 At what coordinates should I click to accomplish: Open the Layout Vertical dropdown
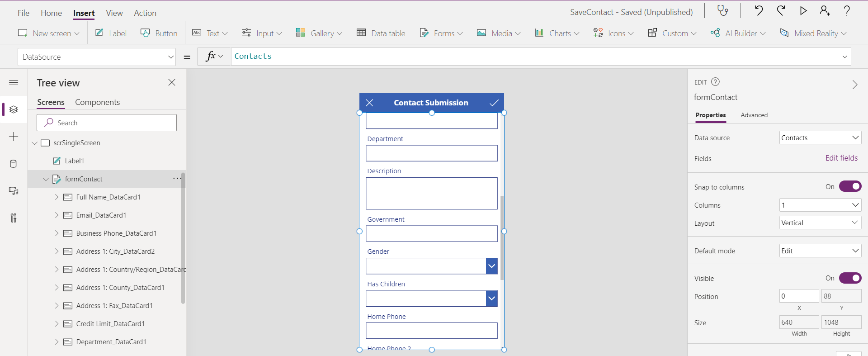point(820,223)
